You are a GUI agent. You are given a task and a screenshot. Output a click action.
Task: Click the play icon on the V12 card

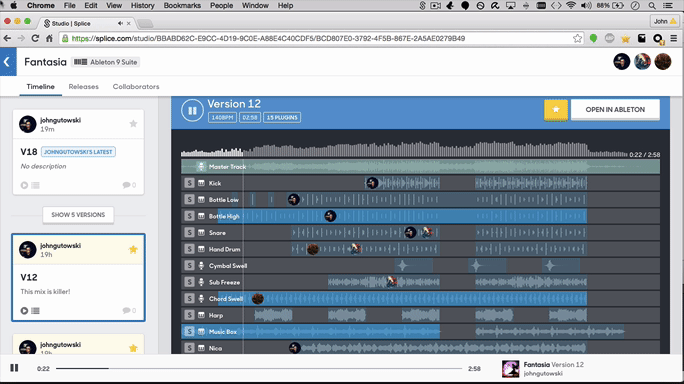[x=24, y=311]
